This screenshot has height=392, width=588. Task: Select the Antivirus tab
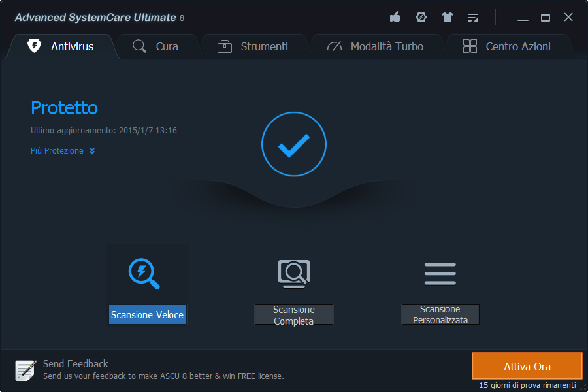[61, 46]
